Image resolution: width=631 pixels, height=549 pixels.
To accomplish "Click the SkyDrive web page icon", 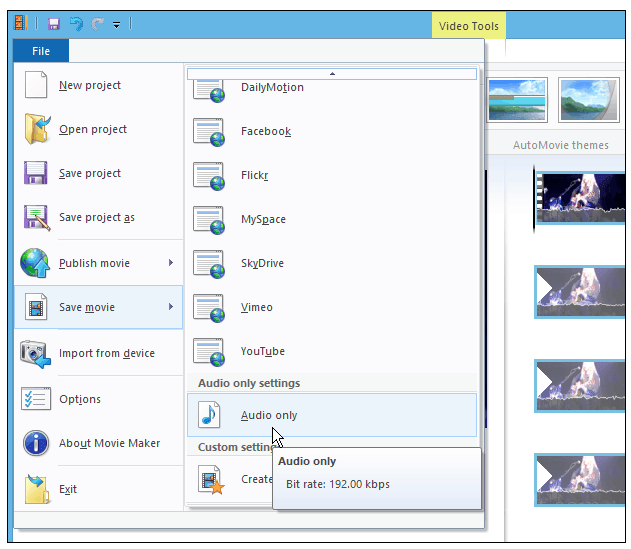I will coord(209,264).
